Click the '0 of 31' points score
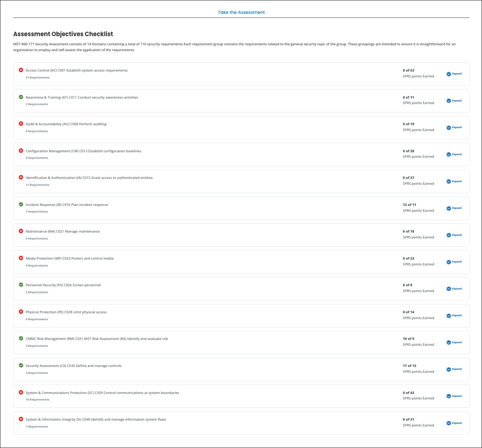Viewport: 482px width, 448px height. (409, 420)
